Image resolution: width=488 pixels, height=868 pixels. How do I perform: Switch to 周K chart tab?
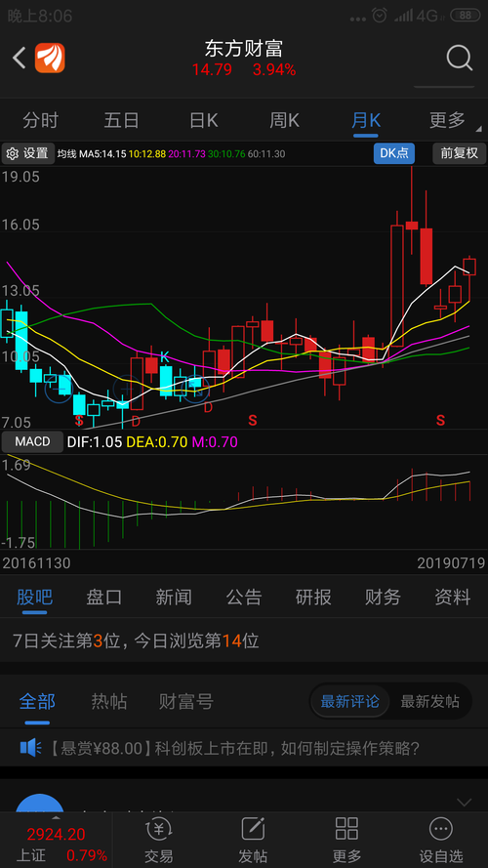pyautogui.click(x=284, y=120)
